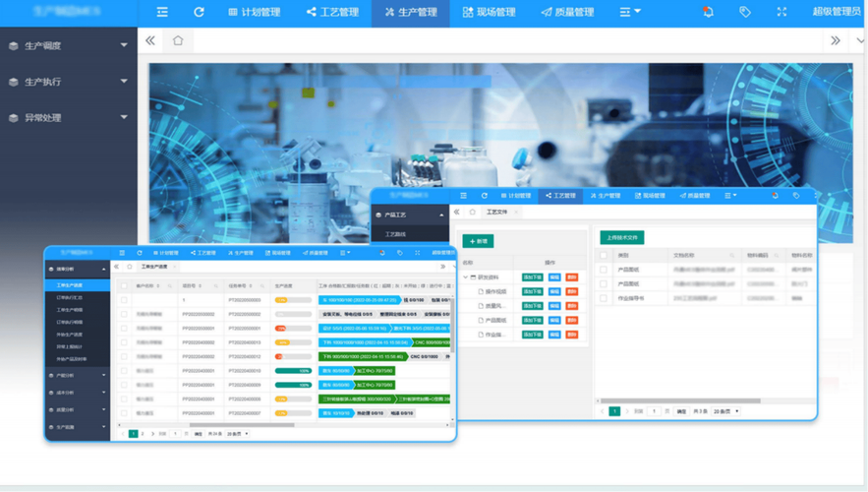Tick checkbox for 作业指导书 document row
Screen dimensions: 868x492
[x=604, y=298]
